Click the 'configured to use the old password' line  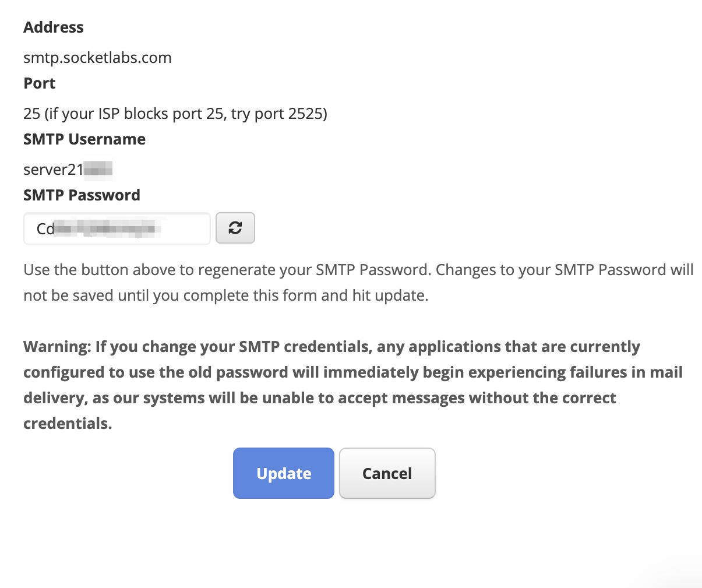(352, 372)
